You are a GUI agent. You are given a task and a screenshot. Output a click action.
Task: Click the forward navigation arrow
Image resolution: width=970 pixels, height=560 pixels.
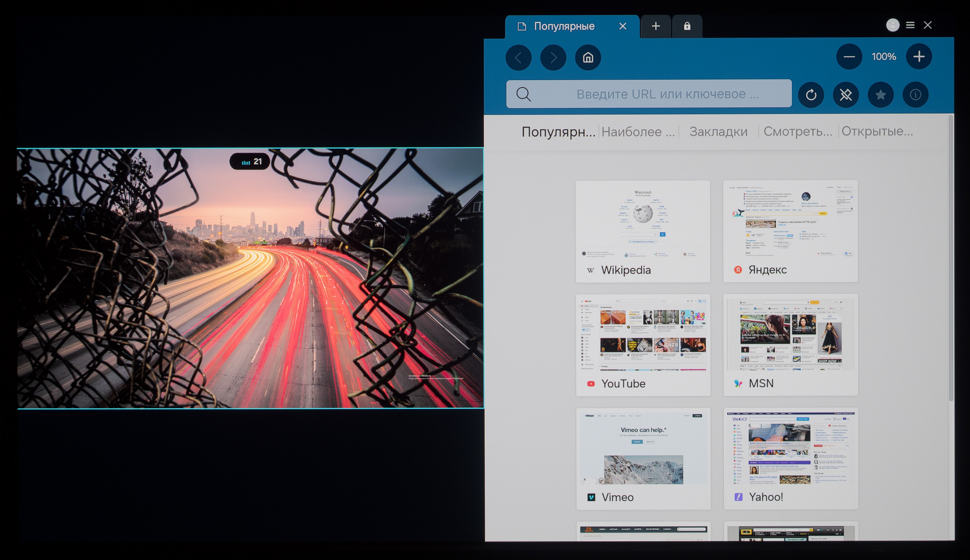click(x=553, y=58)
